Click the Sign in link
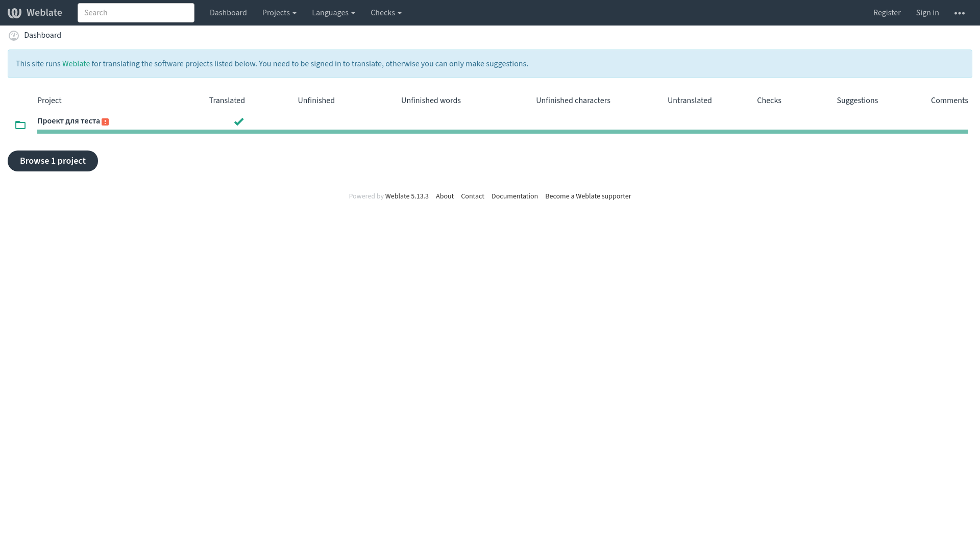Viewport: 980px width, 551px height. point(927,13)
